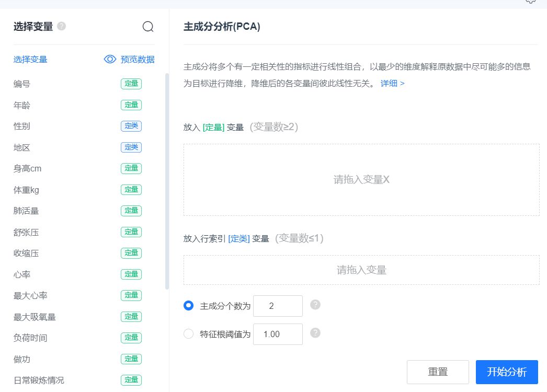Viewport: 547px width, 392px height.
Task: Click 定量 tag beside 肺活量 variable
Action: (131, 211)
